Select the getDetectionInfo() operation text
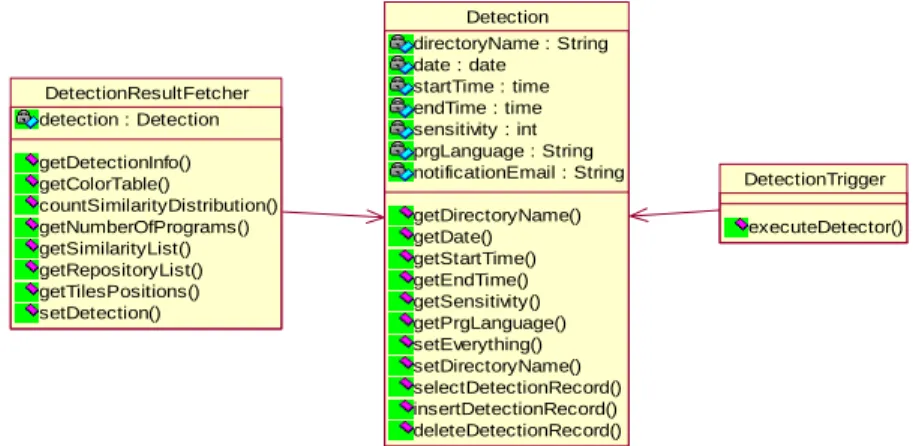The height and width of the screenshot is (446, 913). (115, 163)
